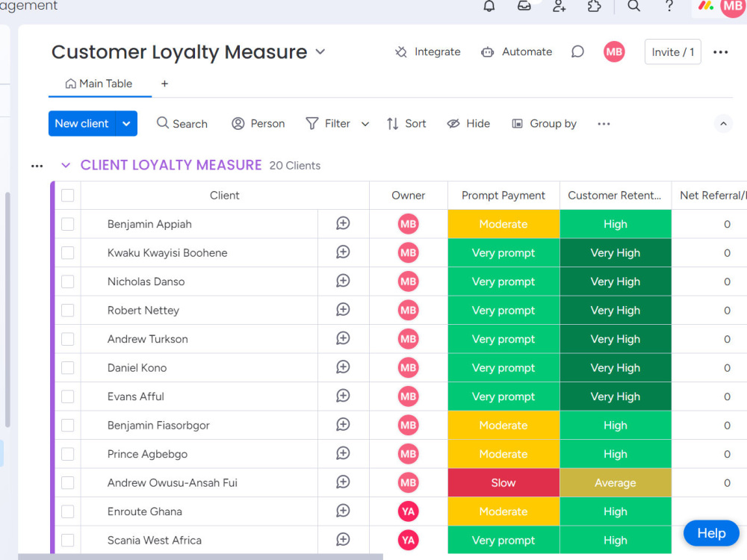Tick the select-all checkbox in header row

68,195
